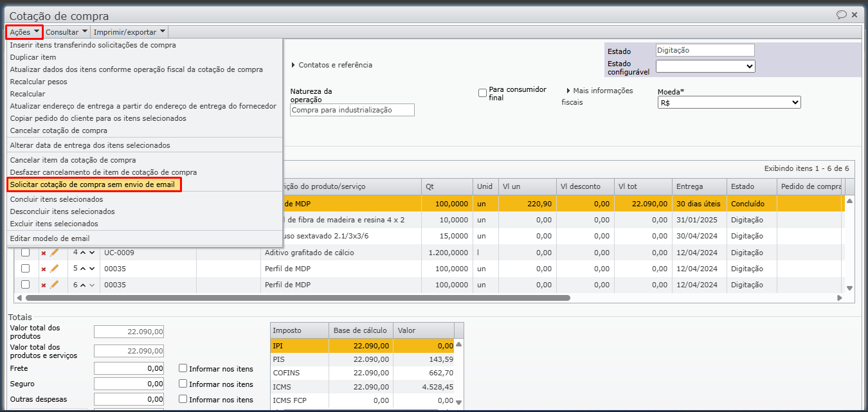Enable 'Informar nos itens' for Frete
This screenshot has height=412, width=868.
pos(183,368)
